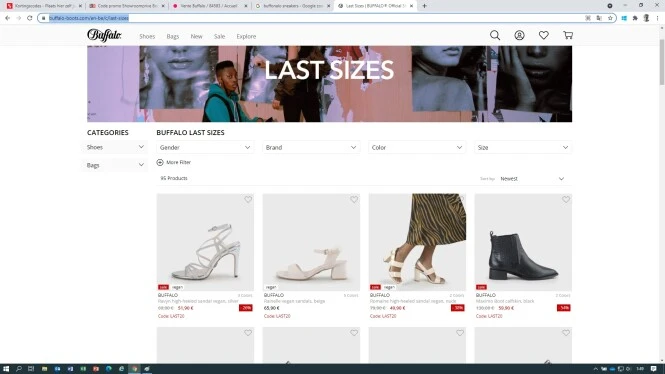665x374 pixels.
Task: Reload the page with refresh icon
Action: pyautogui.click(x=30, y=18)
